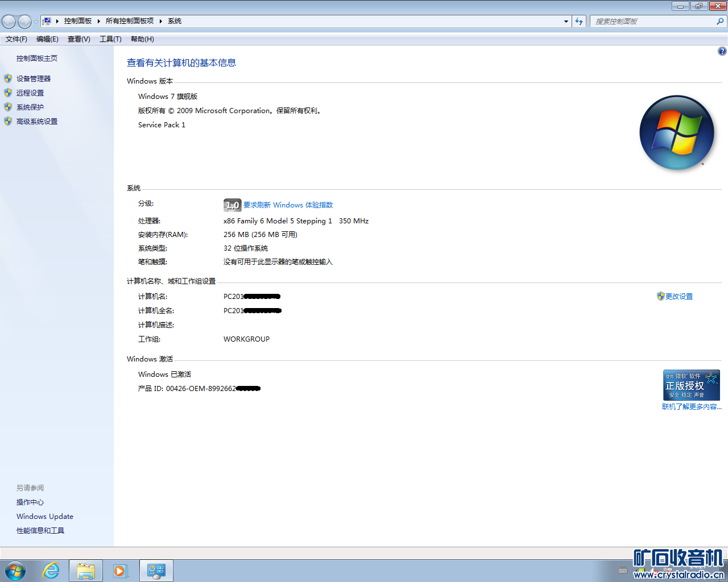Click the keyboard icon in the system tray
This screenshot has height=582, width=728.
pos(623,571)
